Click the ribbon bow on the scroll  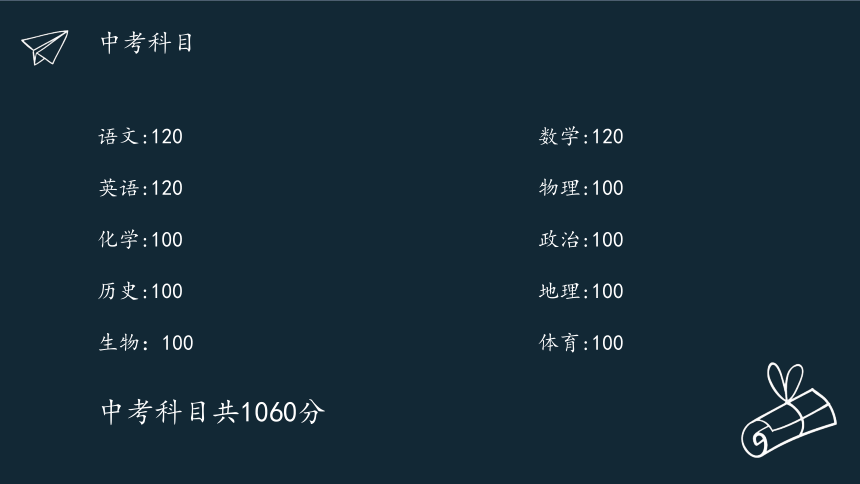point(785,381)
